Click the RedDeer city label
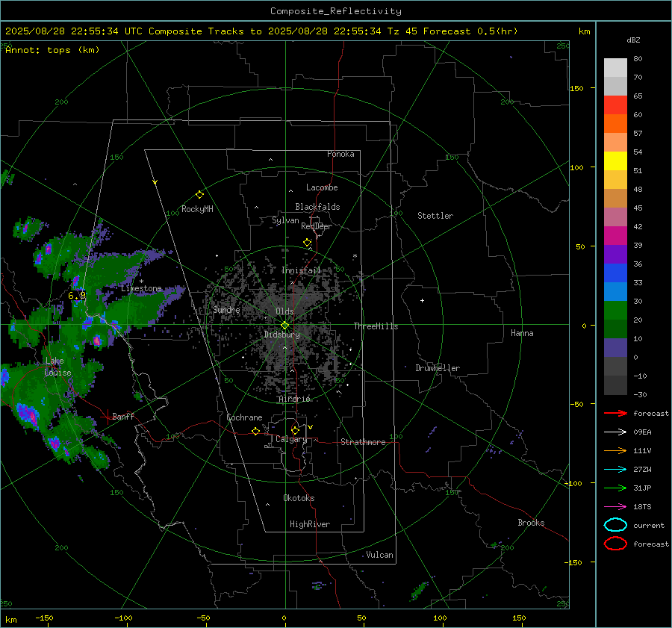The image size is (672, 628). click(317, 226)
